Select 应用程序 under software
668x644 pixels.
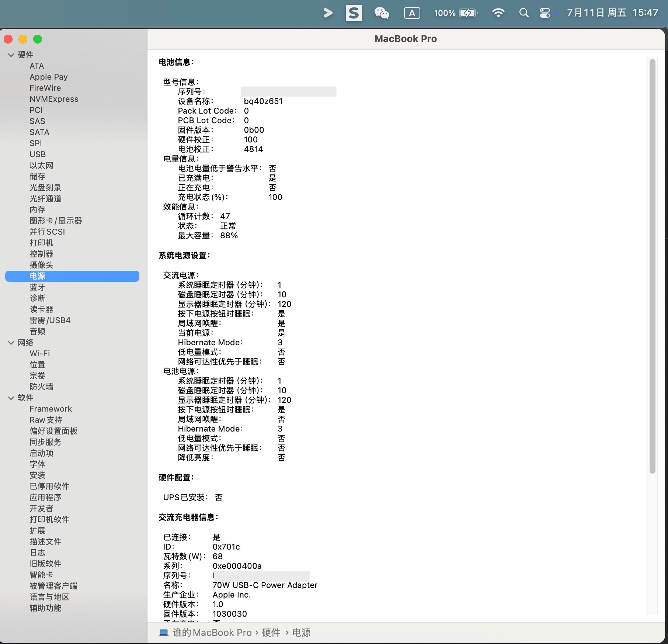pyautogui.click(x=45, y=497)
